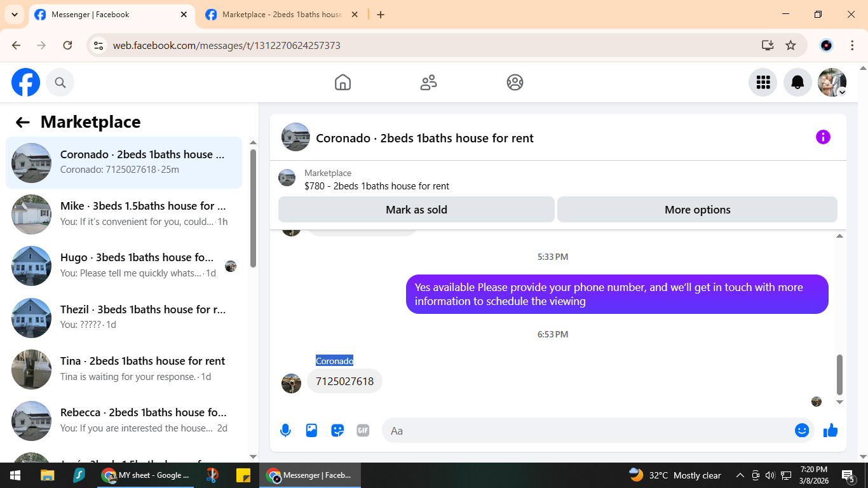
Task: Select the Coronado 2beds conversation
Action: (124, 163)
